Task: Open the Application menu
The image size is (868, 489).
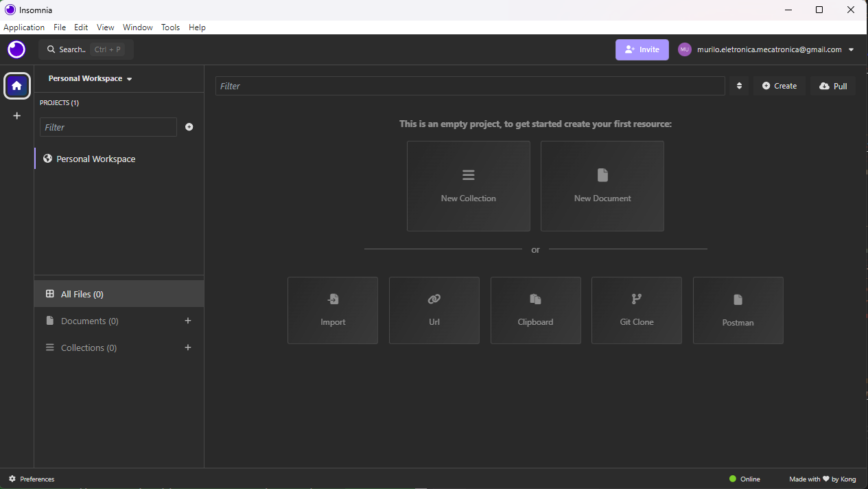Action: (24, 27)
